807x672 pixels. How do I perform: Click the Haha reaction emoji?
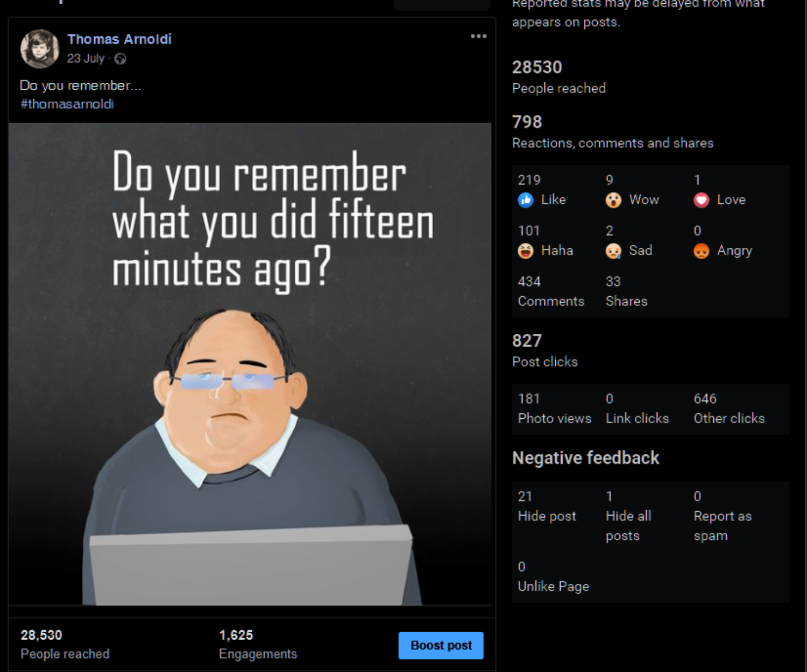point(526,251)
